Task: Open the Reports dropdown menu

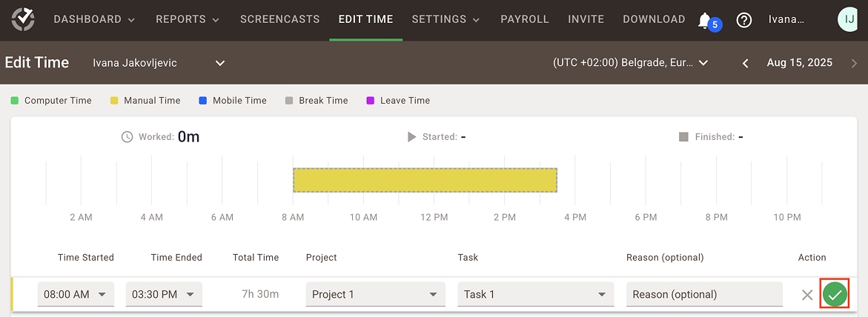Action: (x=188, y=19)
